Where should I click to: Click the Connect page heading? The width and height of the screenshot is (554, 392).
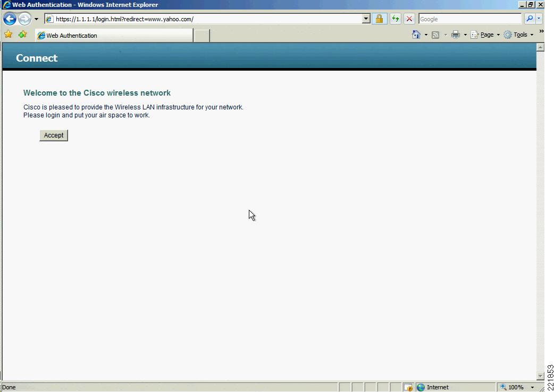coord(37,58)
